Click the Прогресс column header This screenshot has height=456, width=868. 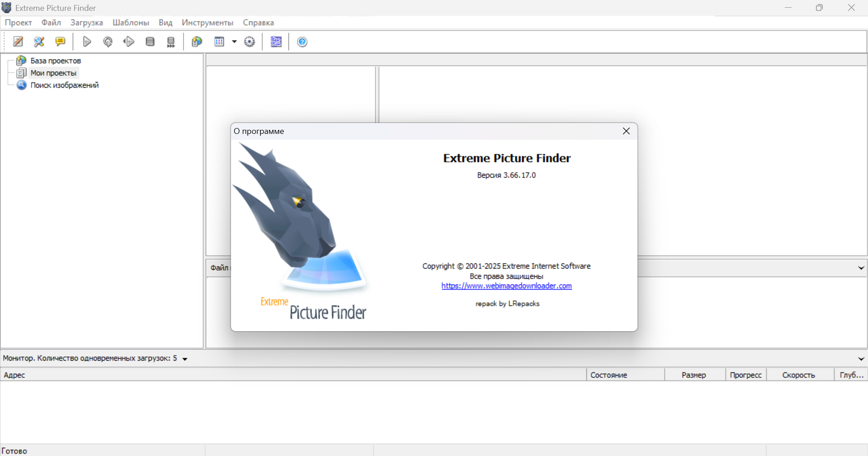[746, 375]
